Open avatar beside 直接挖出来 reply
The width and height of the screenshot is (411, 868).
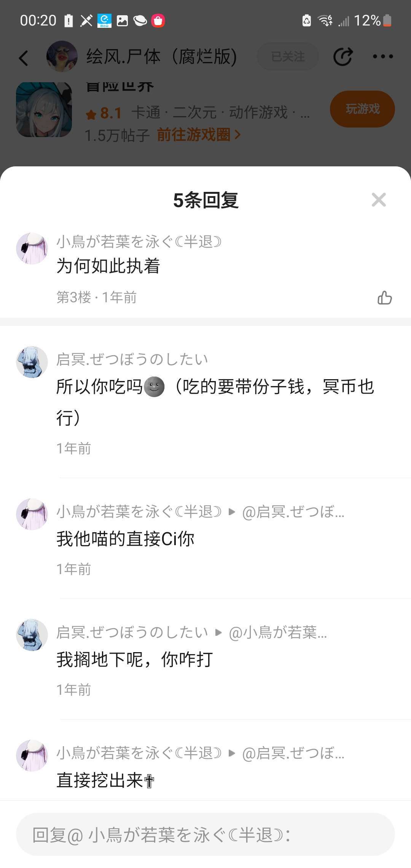pyautogui.click(x=32, y=756)
